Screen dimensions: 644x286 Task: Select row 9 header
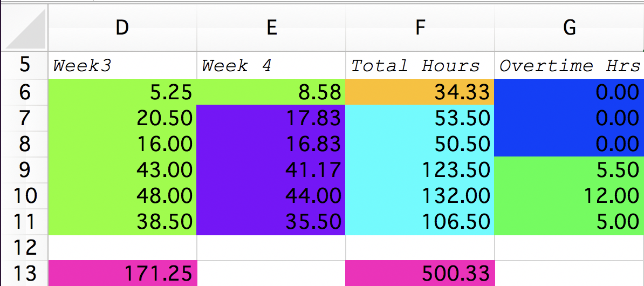25,169
